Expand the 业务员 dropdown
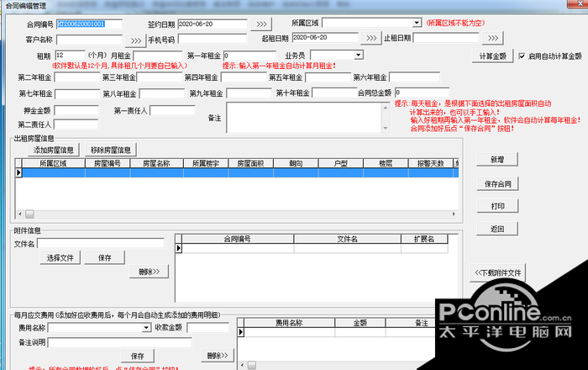 pos(359,55)
